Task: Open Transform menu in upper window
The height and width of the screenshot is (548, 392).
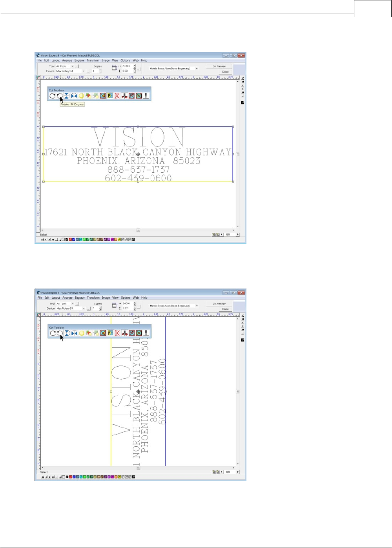Action: click(93, 60)
